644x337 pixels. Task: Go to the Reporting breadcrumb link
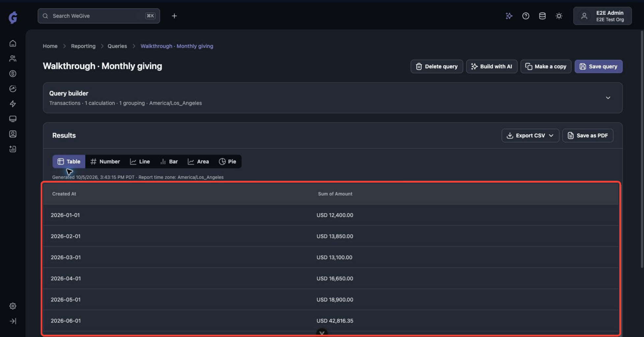pyautogui.click(x=83, y=46)
